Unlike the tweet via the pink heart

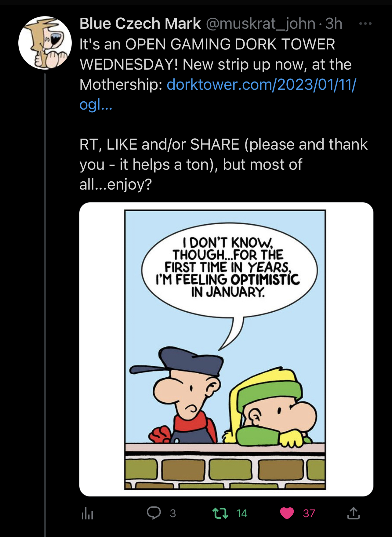coord(287,513)
